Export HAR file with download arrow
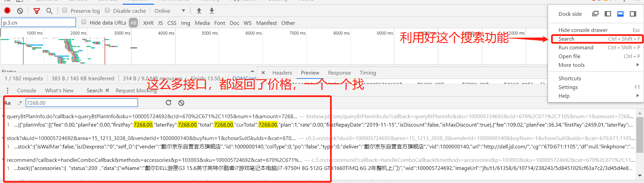644x183 pixels. click(x=212, y=11)
